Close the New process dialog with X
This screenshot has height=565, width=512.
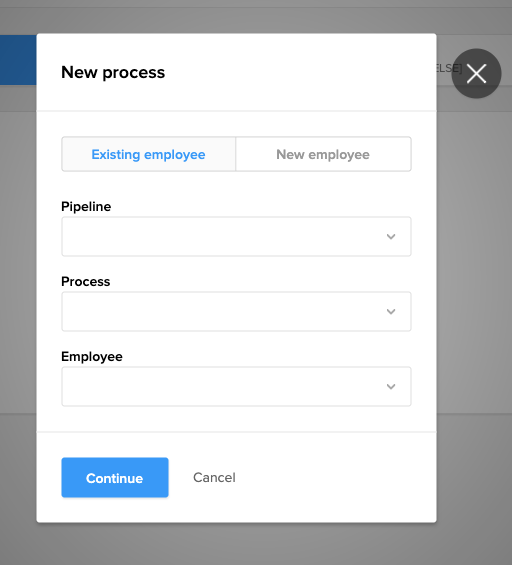(x=476, y=74)
